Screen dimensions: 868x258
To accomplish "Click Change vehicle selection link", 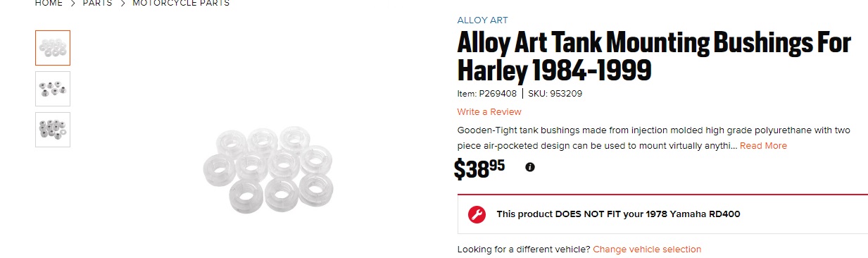I will (647, 250).
